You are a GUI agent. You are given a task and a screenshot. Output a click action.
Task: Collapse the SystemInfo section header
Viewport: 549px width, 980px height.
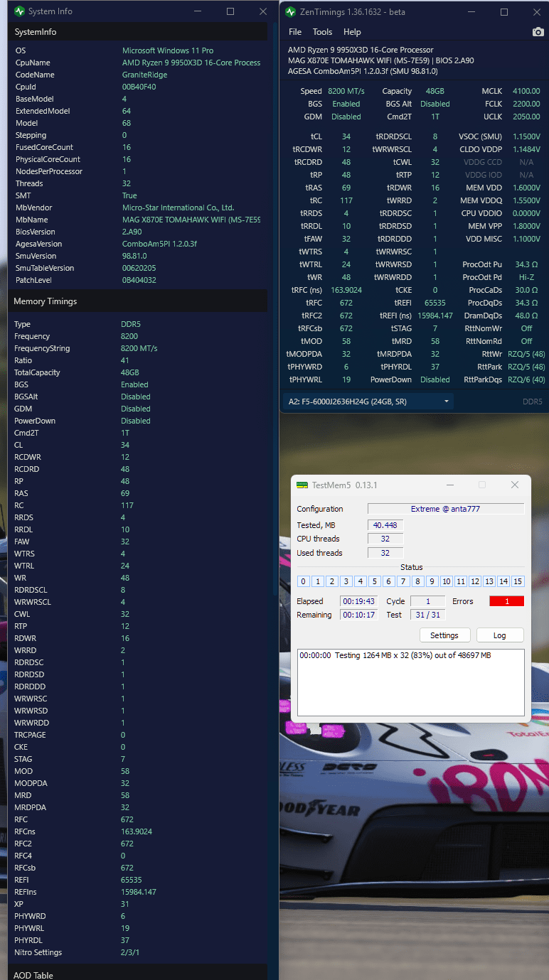click(x=138, y=32)
